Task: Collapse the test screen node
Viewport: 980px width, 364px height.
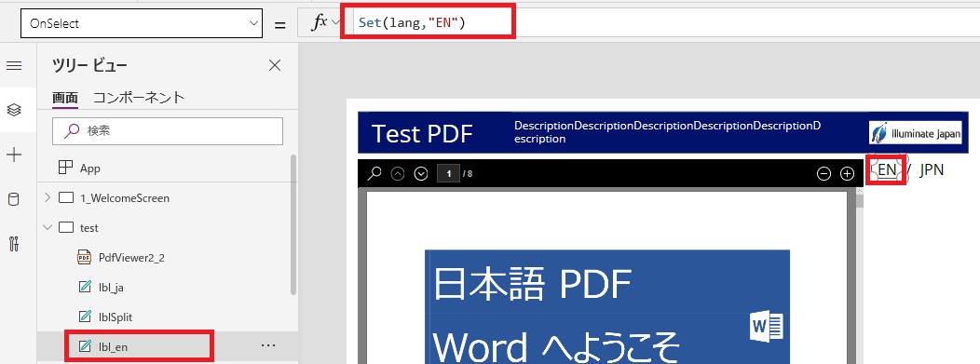Action: (48, 227)
